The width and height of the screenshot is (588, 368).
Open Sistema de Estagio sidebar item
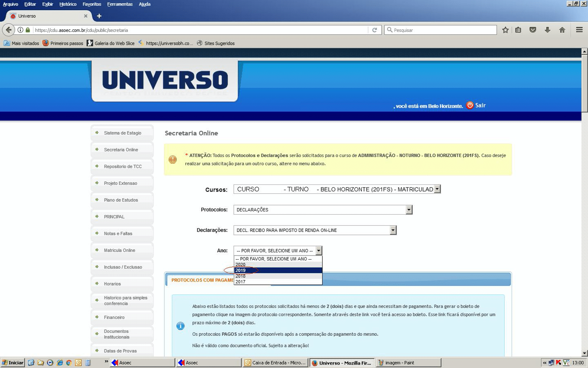pyautogui.click(x=122, y=133)
